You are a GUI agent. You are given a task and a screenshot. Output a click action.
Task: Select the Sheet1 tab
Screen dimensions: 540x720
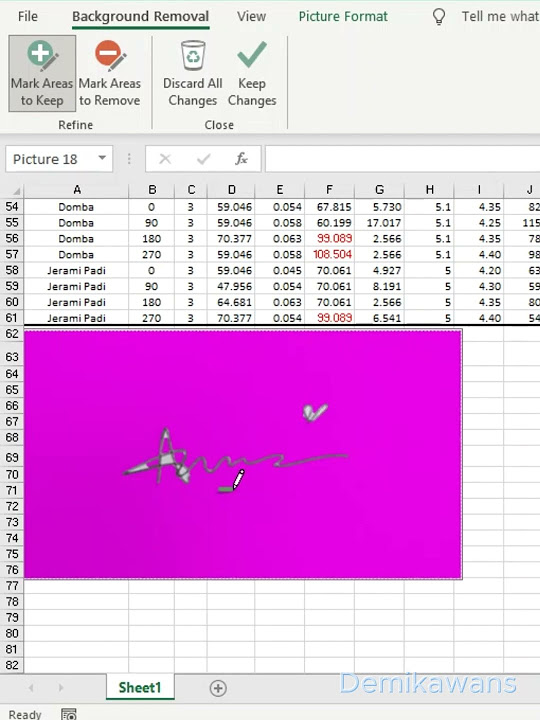click(140, 687)
